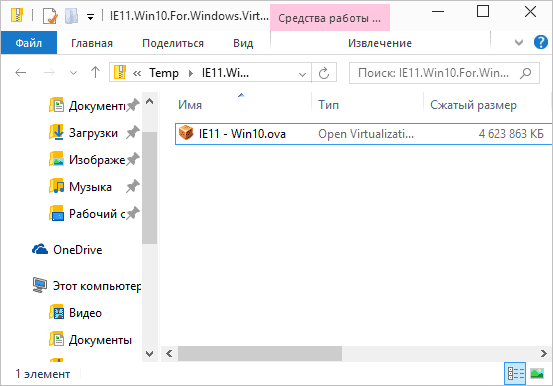Switch to the Вид ribbon tab

tap(243, 43)
